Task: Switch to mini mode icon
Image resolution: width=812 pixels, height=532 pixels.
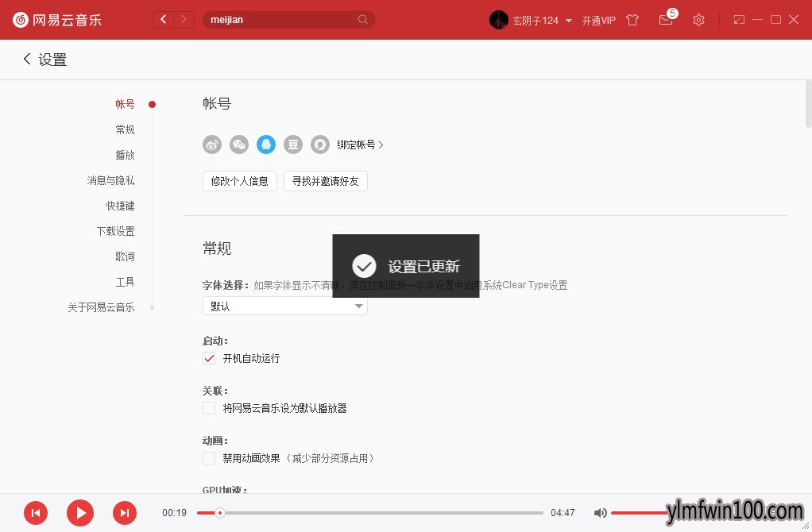Action: (x=739, y=20)
